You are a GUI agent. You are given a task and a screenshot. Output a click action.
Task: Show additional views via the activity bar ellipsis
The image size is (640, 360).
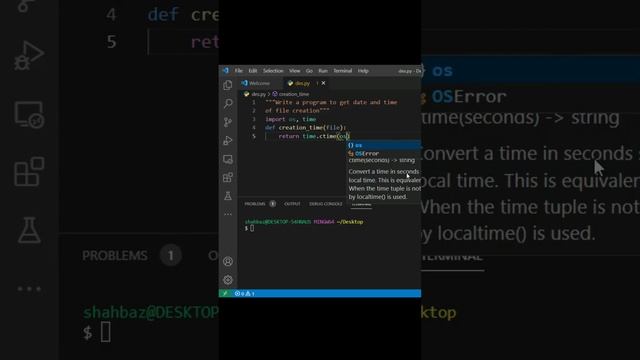click(x=228, y=214)
